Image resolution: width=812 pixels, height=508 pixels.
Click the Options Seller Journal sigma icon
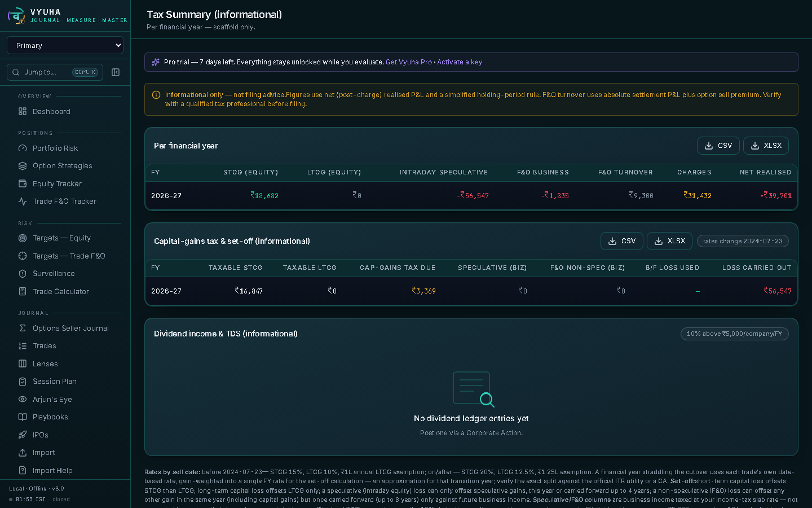click(23, 329)
